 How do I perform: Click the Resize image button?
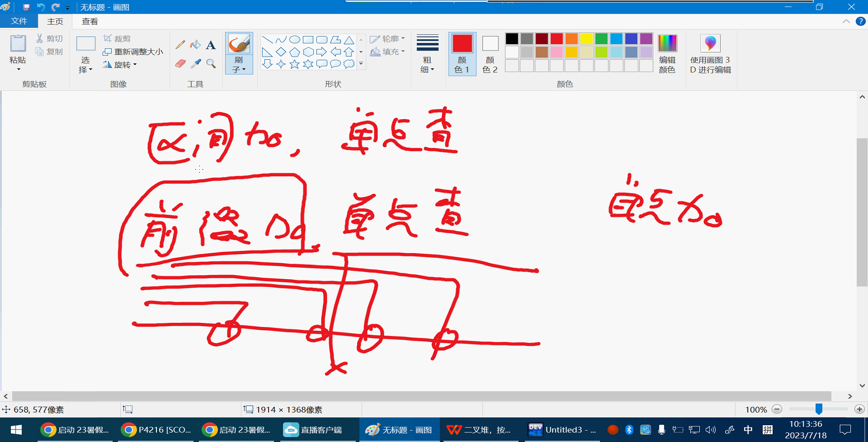click(133, 52)
